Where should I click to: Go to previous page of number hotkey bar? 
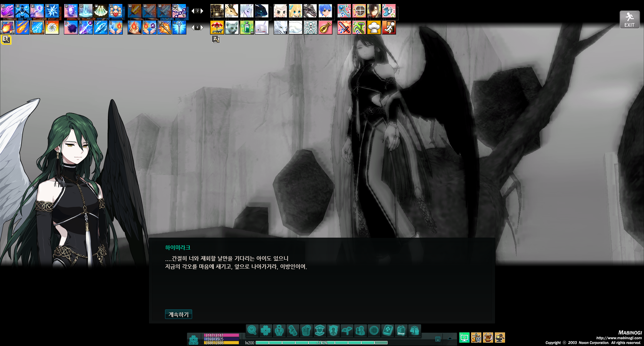193,28
